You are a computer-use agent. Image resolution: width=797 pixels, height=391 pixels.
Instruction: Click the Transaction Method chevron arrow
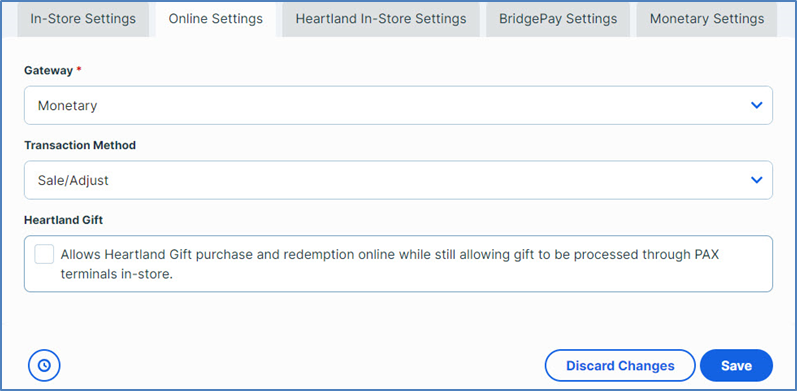pyautogui.click(x=756, y=180)
